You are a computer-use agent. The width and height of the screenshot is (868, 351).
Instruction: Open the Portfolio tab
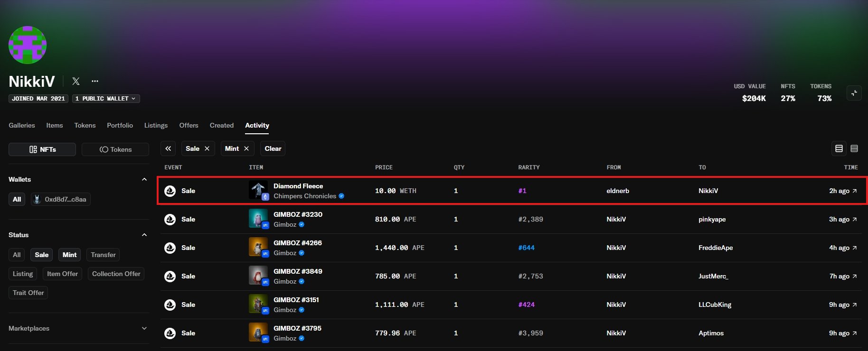pyautogui.click(x=120, y=125)
